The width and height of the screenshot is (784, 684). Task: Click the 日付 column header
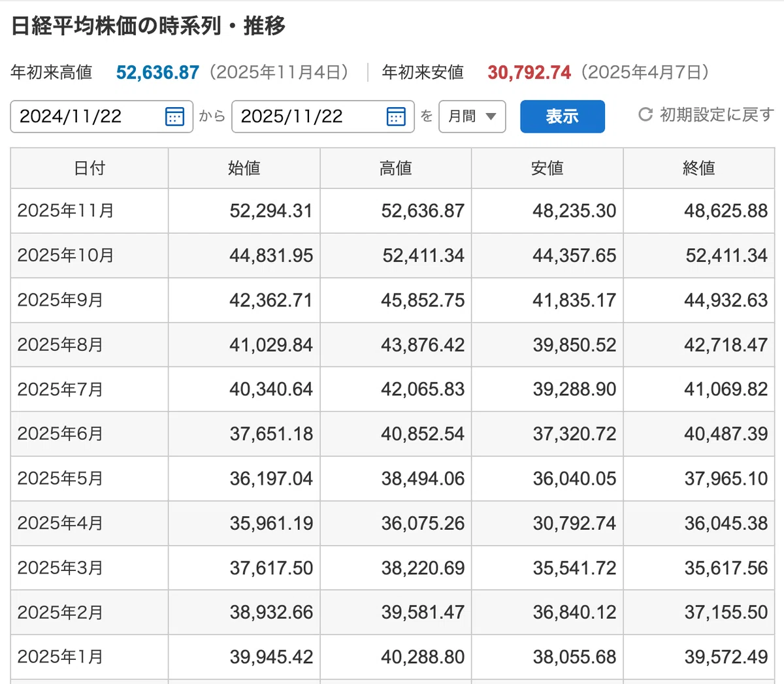[x=90, y=169]
